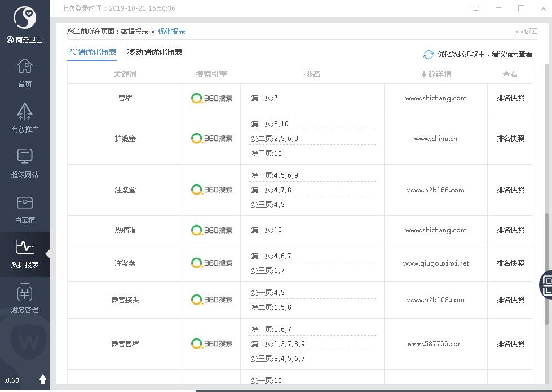Image resolution: width=552 pixels, height=392 pixels.
Task: Click the upload arrow icon at bottom-left
Action: click(x=43, y=380)
